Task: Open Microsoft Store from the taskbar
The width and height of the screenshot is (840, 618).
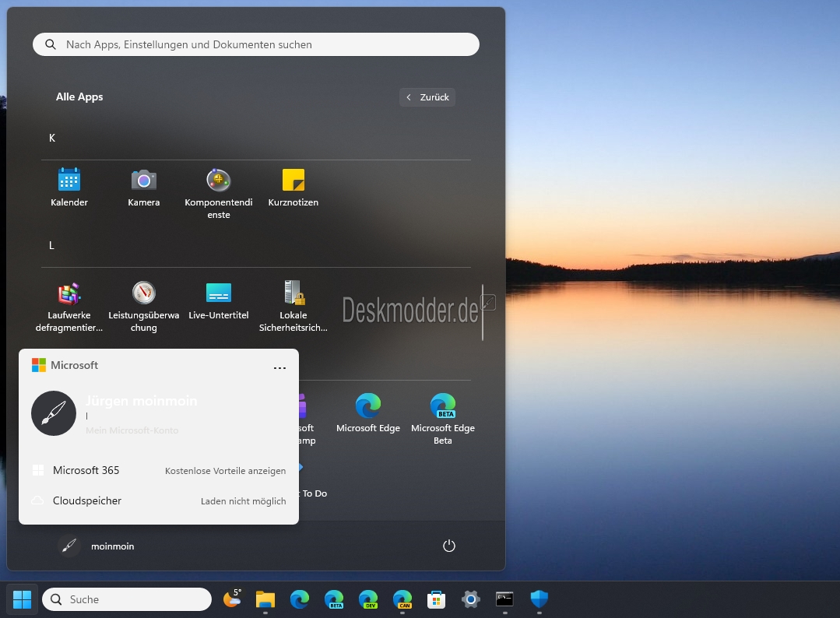Action: pos(437,599)
